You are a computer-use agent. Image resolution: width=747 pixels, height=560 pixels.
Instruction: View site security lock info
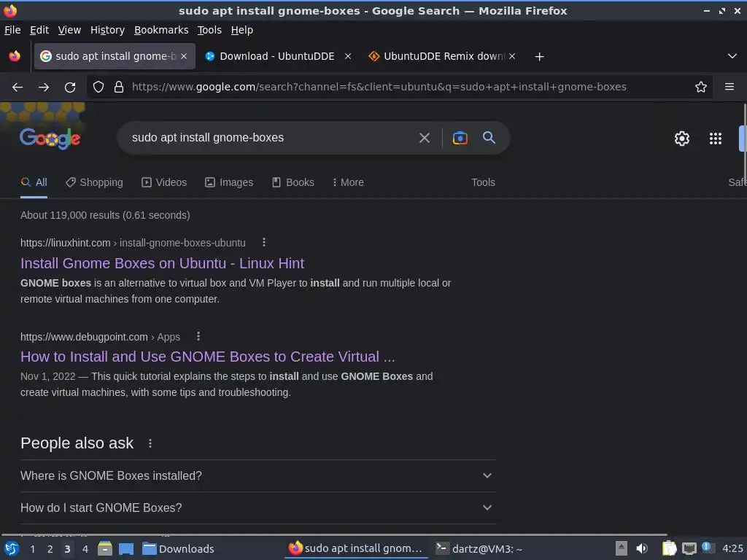coord(119,87)
